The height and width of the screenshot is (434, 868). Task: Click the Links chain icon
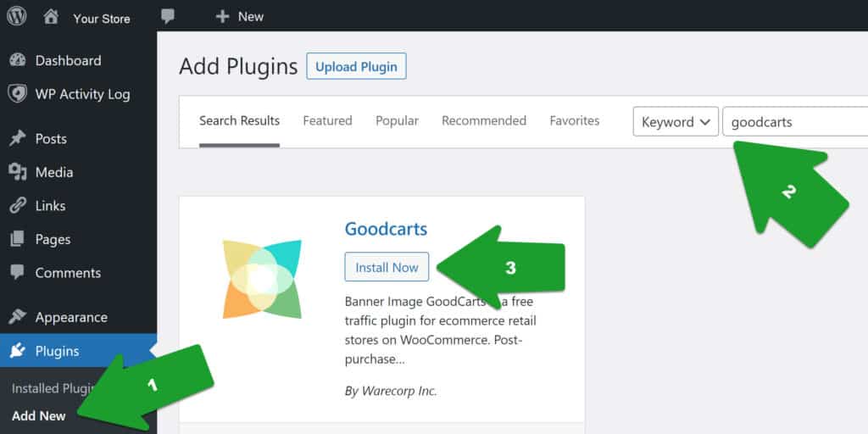click(17, 206)
